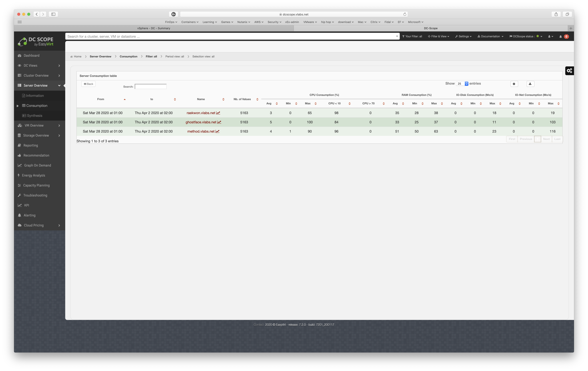The height and width of the screenshot is (371, 588).
Task: Open the Settings dropdown in top bar
Action: 463,36
